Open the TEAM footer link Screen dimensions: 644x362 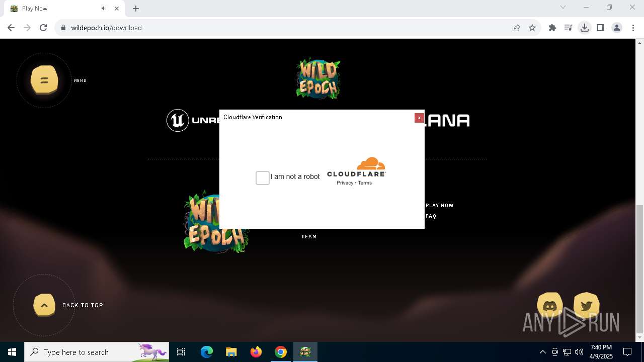tap(309, 237)
